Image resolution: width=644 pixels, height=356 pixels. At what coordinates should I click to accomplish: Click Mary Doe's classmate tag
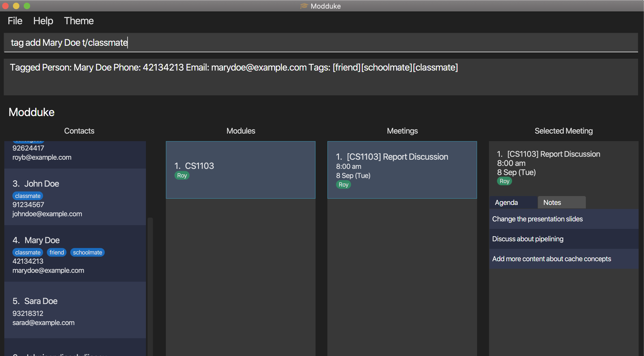tap(28, 253)
